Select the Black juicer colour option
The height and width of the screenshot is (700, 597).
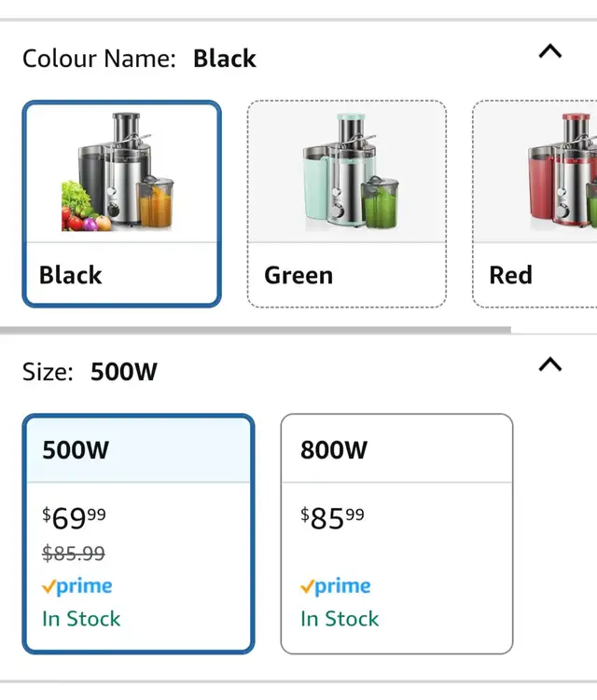point(121,204)
